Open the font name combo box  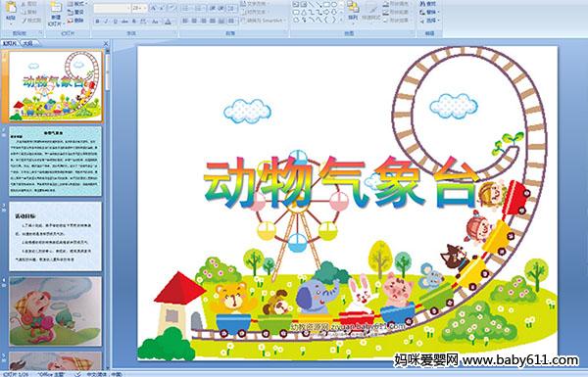112,8
